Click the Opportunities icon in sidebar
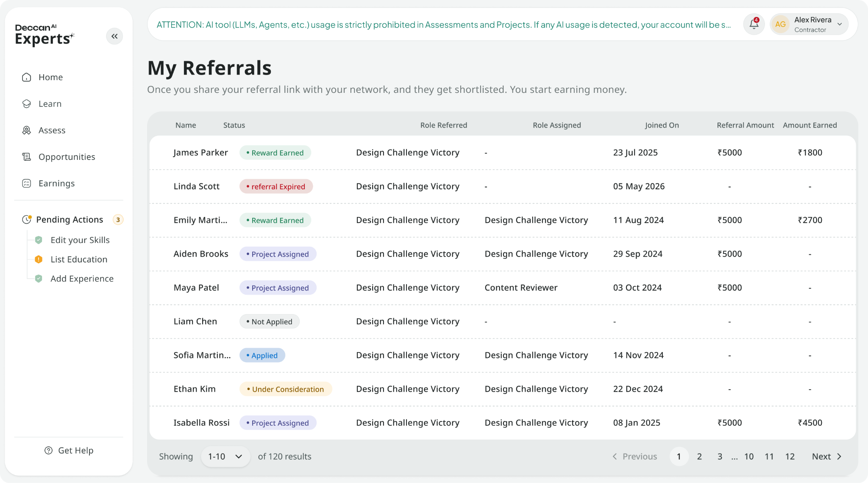The width and height of the screenshot is (868, 483). [x=27, y=157]
